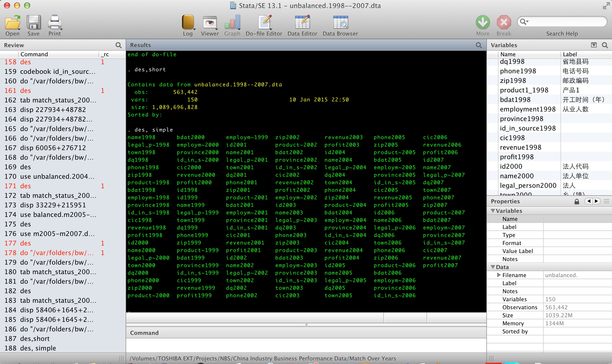Select variable province1998 in Variables list
Viewport: 612px width, 364px height.
tap(549, 119)
